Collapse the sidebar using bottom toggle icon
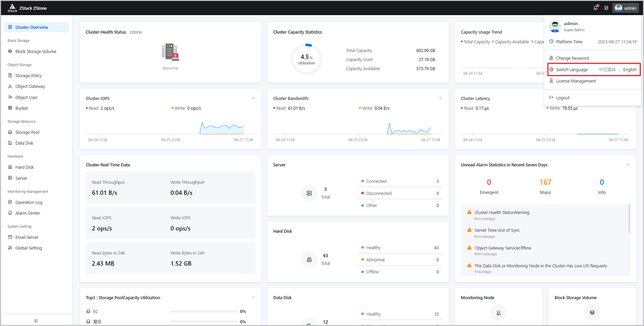644x326 pixels. coord(36,321)
